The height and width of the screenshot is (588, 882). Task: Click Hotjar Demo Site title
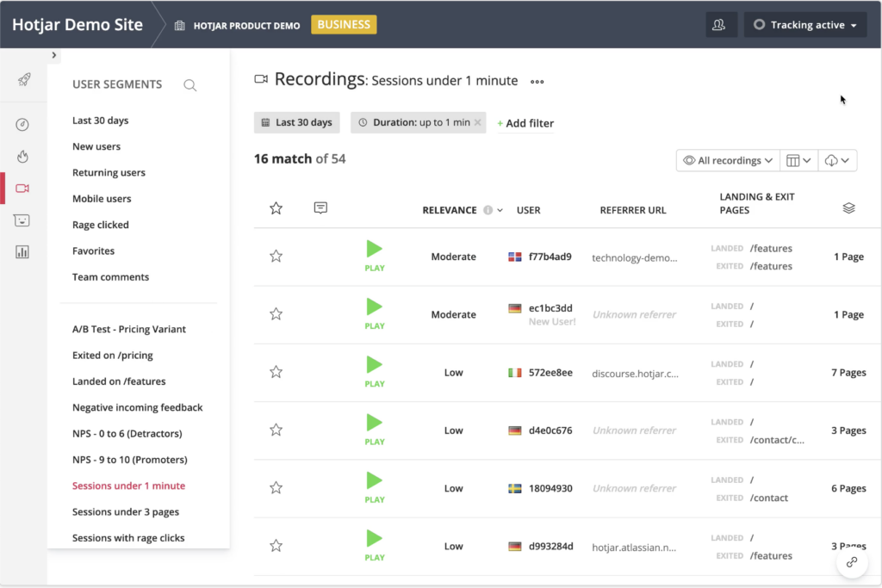(77, 25)
